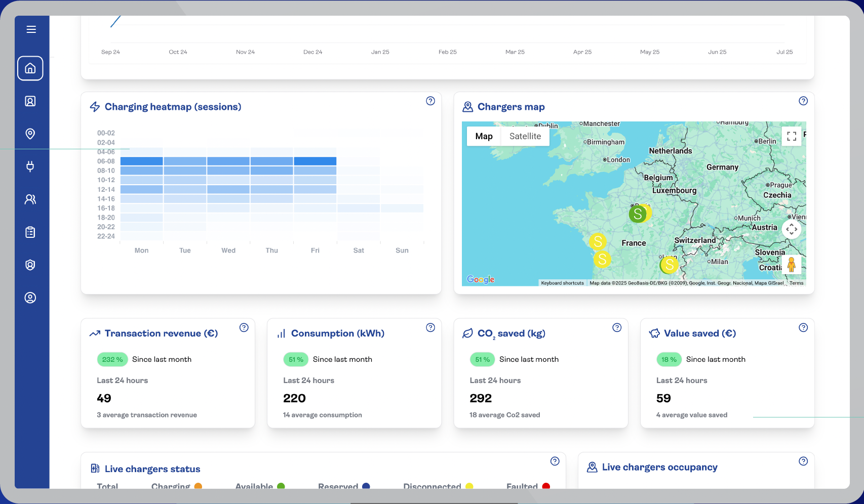The height and width of the screenshot is (504, 864).
Task: Show help for Charging heatmap
Action: (x=430, y=101)
